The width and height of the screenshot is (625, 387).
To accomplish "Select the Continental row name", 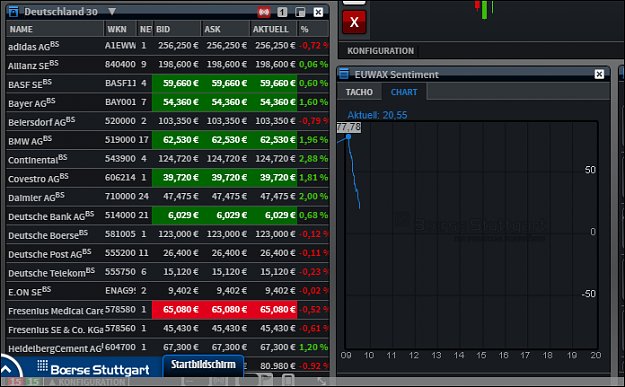I will (37, 159).
